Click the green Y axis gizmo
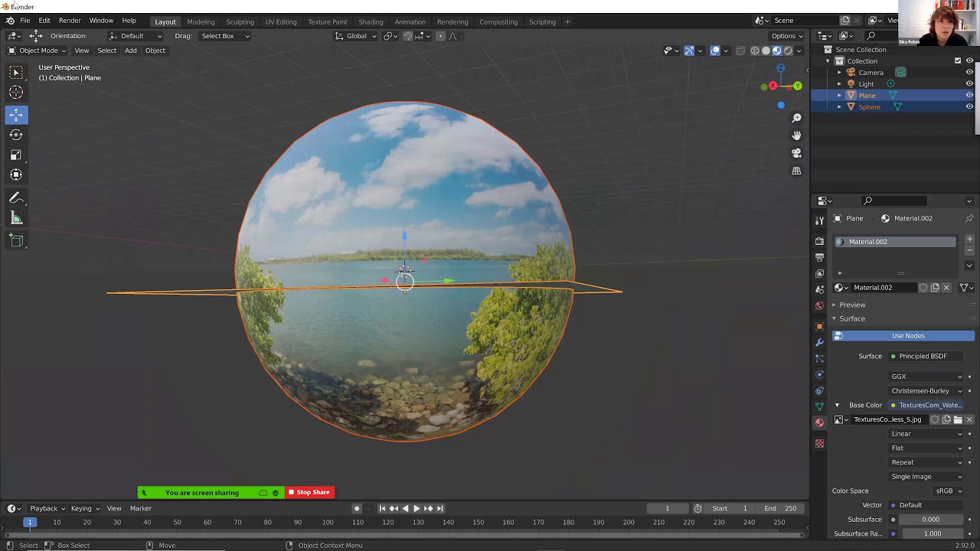The width and height of the screenshot is (980, 551). pos(797,86)
